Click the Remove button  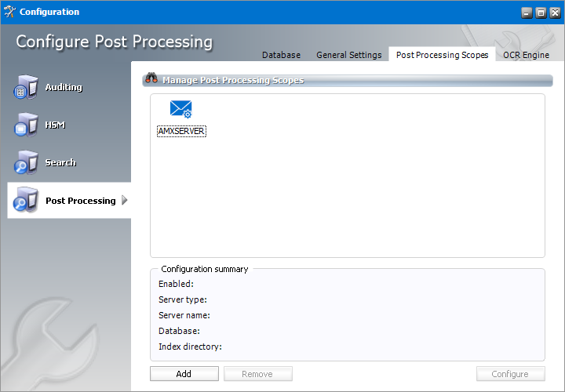[257, 374]
